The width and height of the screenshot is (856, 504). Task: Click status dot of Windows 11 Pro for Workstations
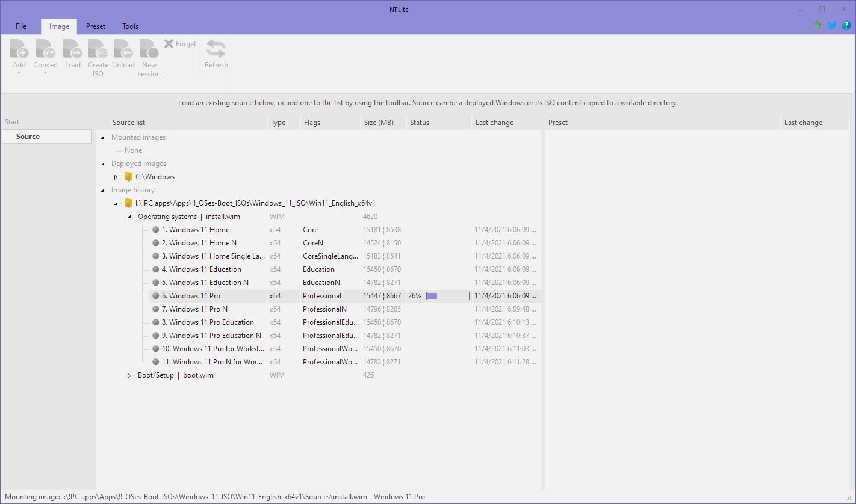click(156, 349)
